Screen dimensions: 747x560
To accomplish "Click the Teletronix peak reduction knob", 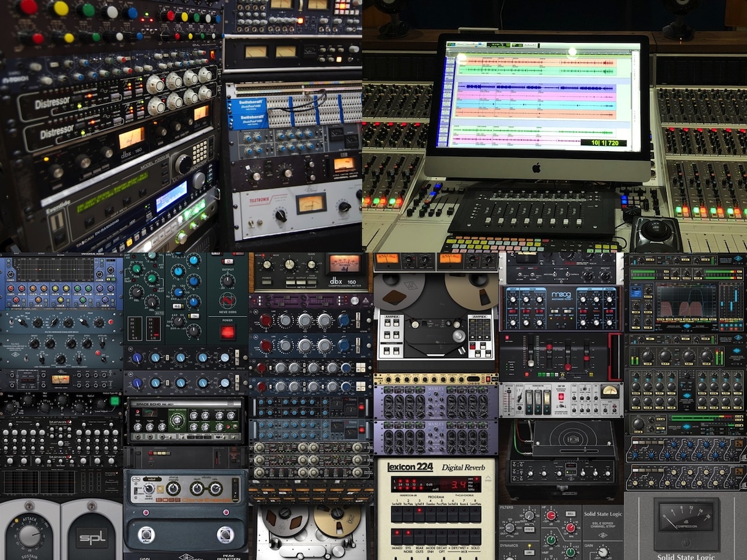I will (x=344, y=206).
